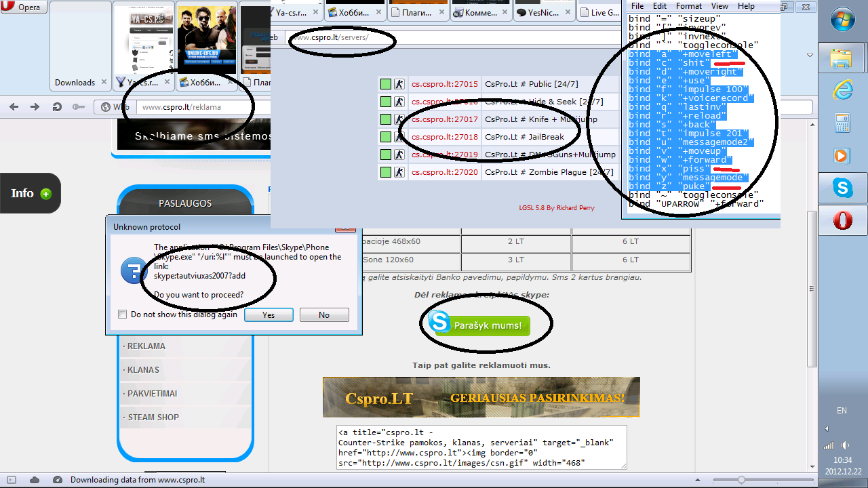Click the network signal icon in the tray
The height and width of the screenshot is (488, 868).
point(829,445)
